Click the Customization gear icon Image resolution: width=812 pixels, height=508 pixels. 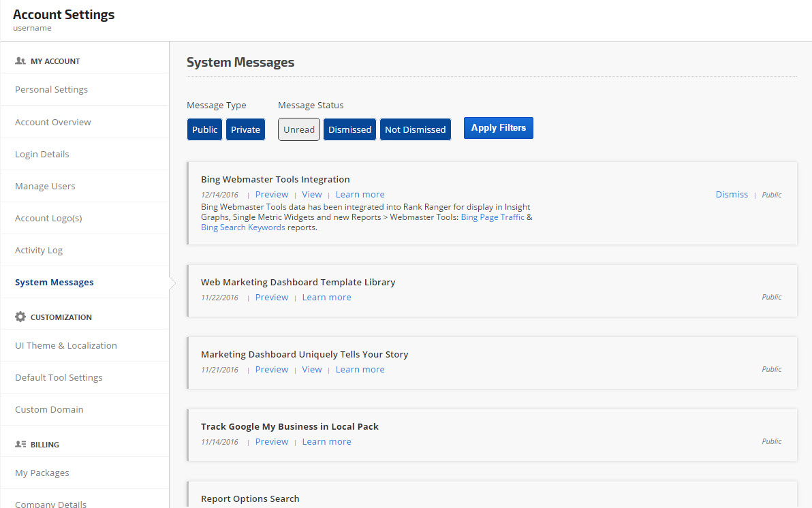20,317
